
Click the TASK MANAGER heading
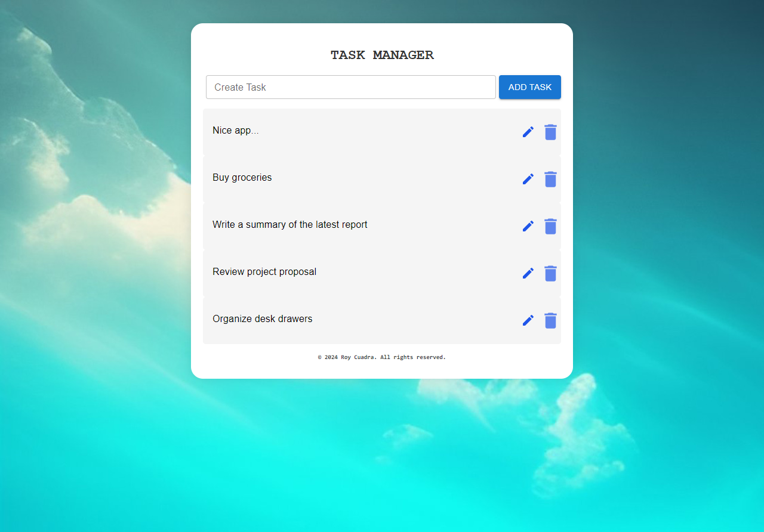click(382, 55)
